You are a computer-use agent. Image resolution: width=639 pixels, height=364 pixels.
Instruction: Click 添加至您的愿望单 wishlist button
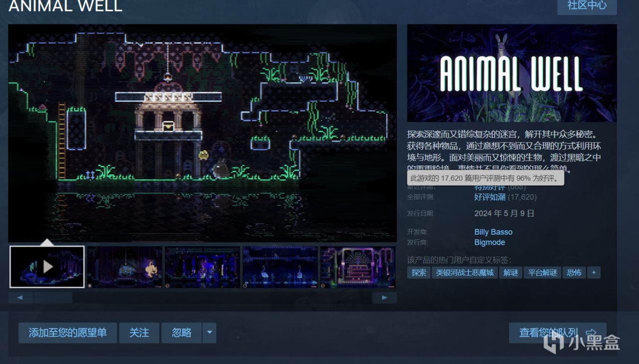tap(68, 333)
